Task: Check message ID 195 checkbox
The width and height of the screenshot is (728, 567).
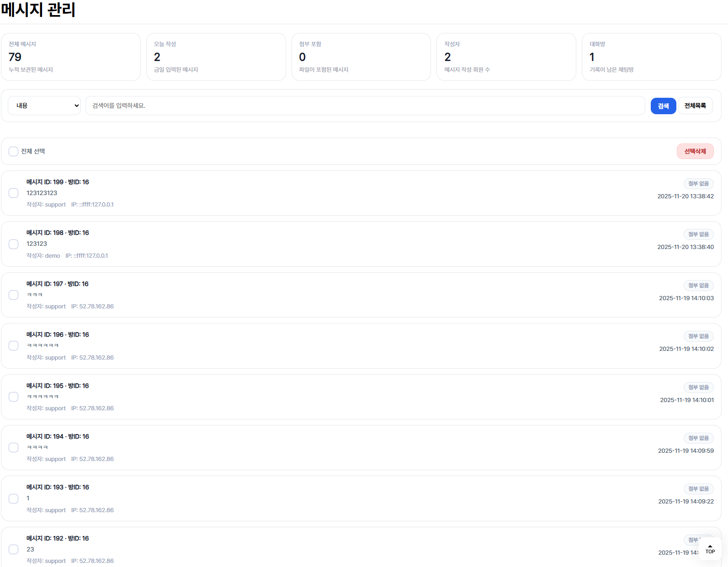Action: [14, 397]
